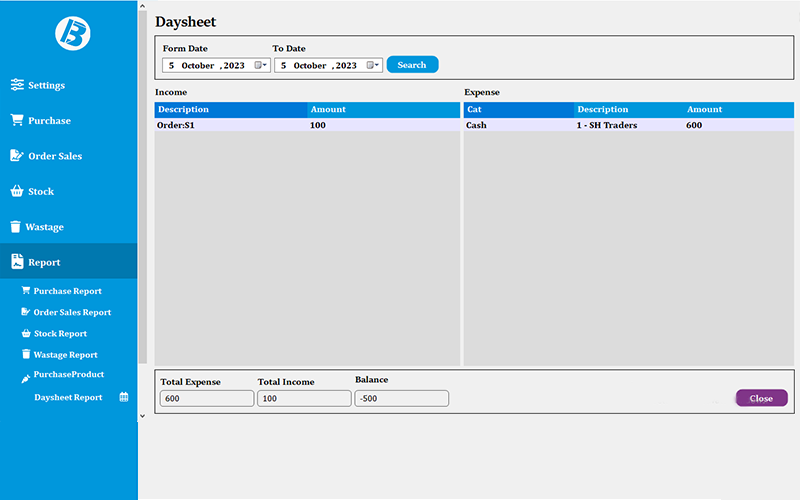Select the year 2023 in To Date

coord(346,65)
